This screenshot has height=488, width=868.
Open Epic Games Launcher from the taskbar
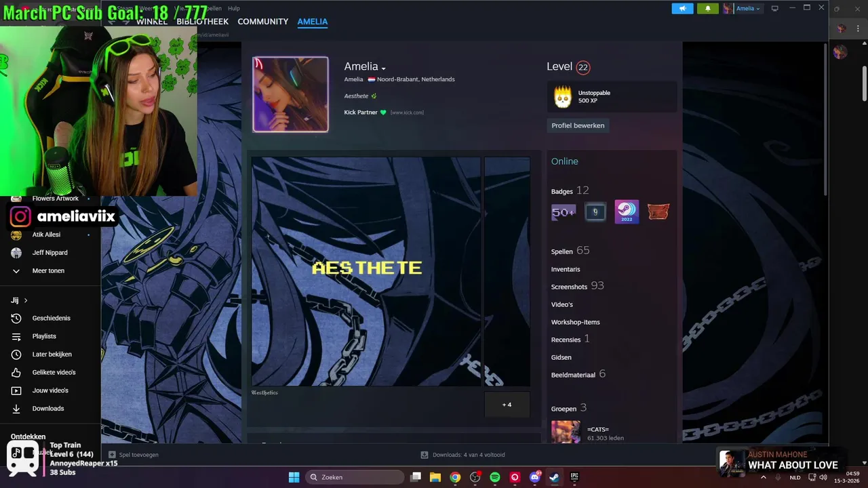click(x=574, y=477)
